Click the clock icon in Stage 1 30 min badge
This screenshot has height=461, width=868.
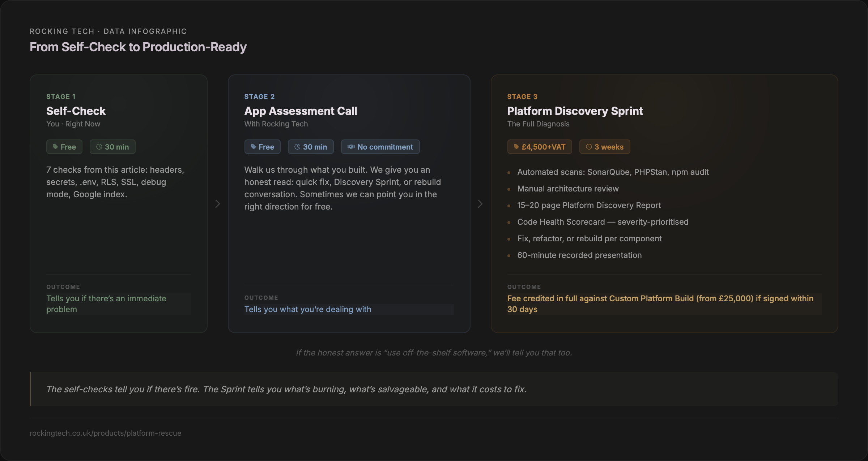[99, 147]
